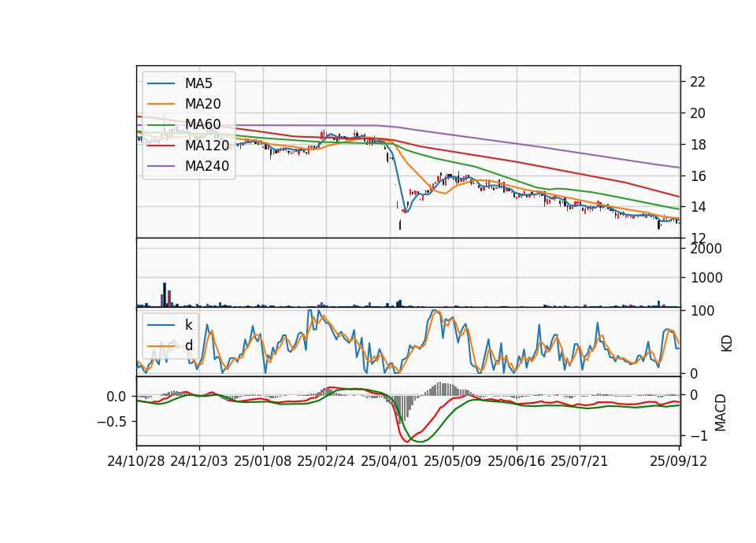Click the blue MA5 legend line sample
Image resolution: width=756 pixels, height=543 pixels.
pos(161,83)
